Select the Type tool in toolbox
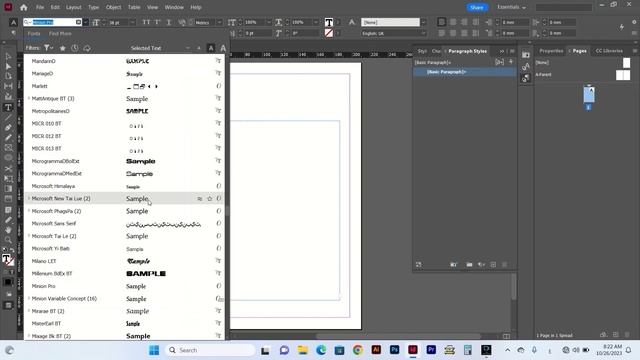The width and height of the screenshot is (640, 360). (x=8, y=107)
